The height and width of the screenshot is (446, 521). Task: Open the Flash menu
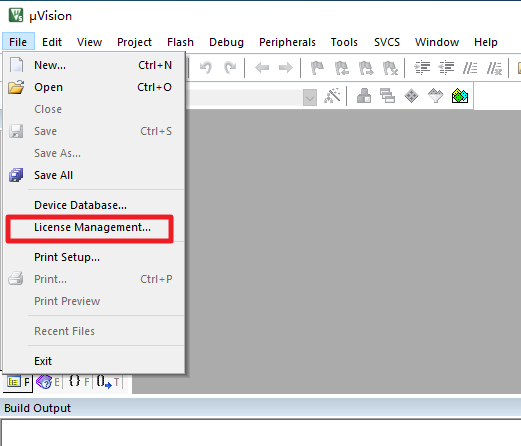180,42
